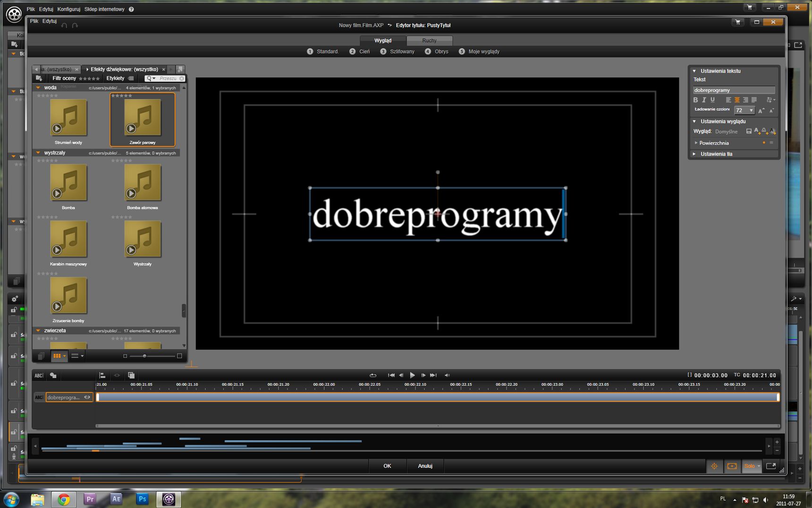Launch Photoshop from the taskbar

click(x=142, y=499)
